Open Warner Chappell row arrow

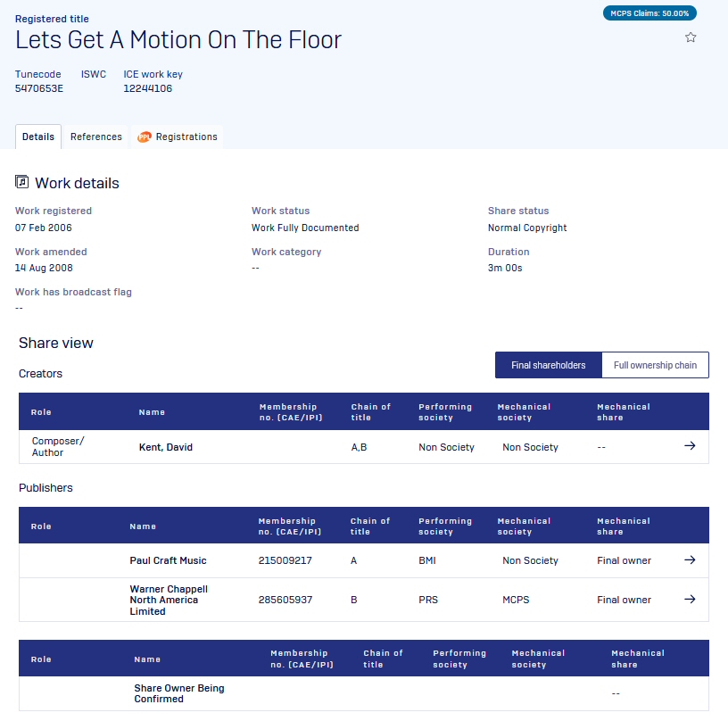[x=690, y=600]
